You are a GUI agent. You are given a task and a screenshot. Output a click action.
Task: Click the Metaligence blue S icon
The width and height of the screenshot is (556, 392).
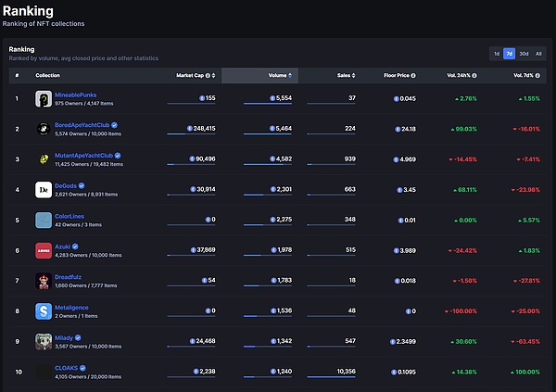(43, 311)
